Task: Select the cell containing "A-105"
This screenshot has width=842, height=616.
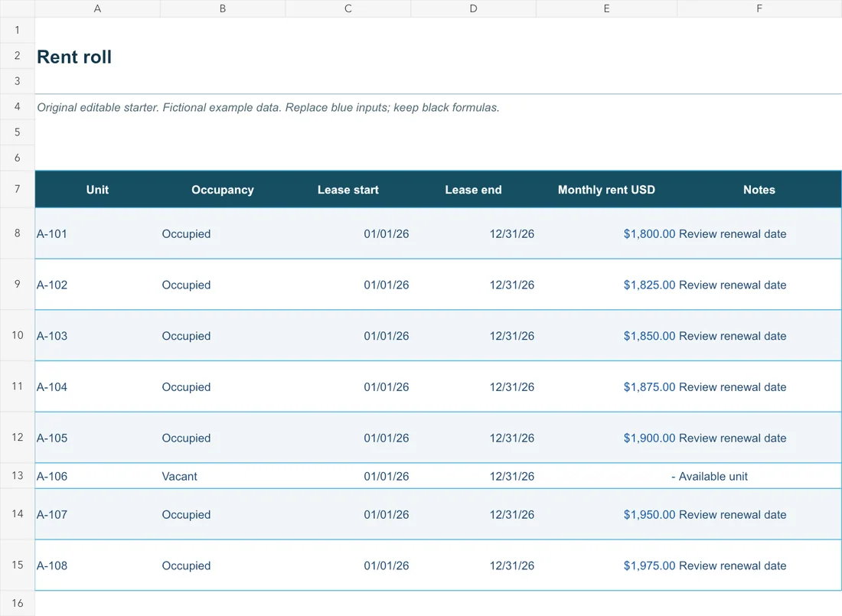Action: pyautogui.click(x=97, y=438)
